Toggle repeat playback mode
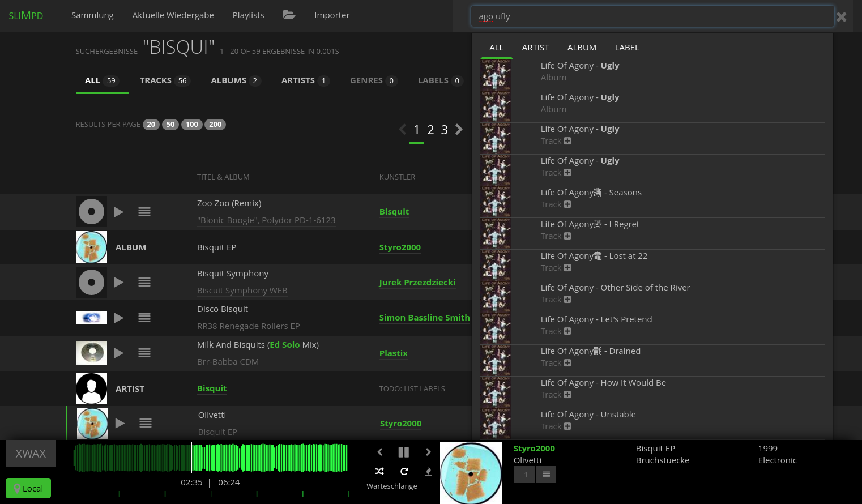Image resolution: width=862 pixels, height=504 pixels. click(404, 471)
